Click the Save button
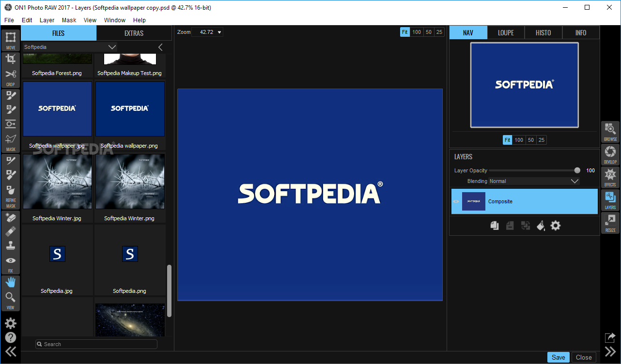 coord(559,357)
